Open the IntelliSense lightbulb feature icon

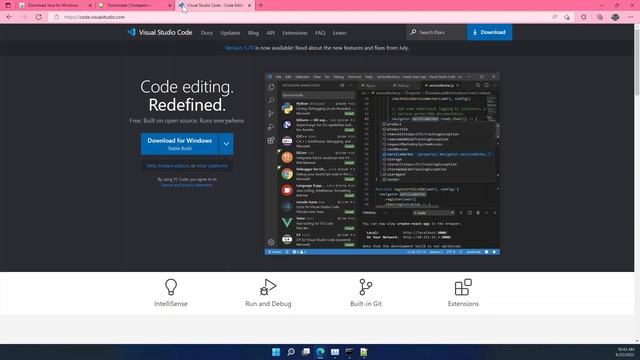171,287
